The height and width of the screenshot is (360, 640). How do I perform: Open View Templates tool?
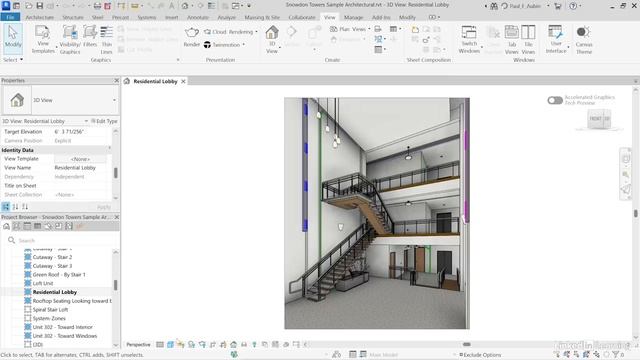click(43, 39)
